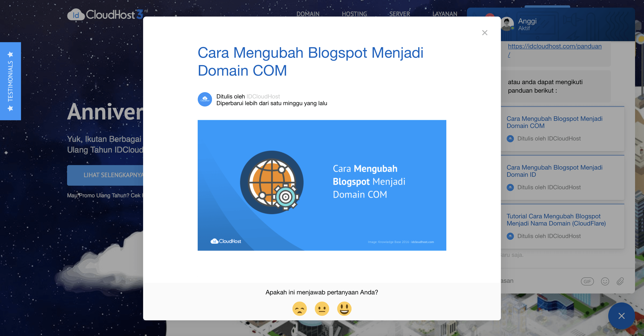Image resolution: width=644 pixels, height=336 pixels.
Task: Close the chat widget with round X button
Action: coord(621,316)
